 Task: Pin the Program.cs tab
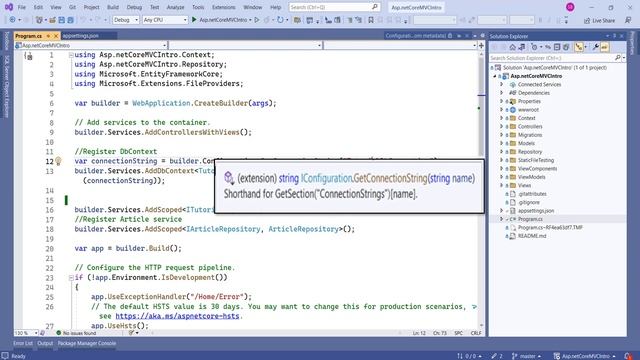(x=48, y=36)
